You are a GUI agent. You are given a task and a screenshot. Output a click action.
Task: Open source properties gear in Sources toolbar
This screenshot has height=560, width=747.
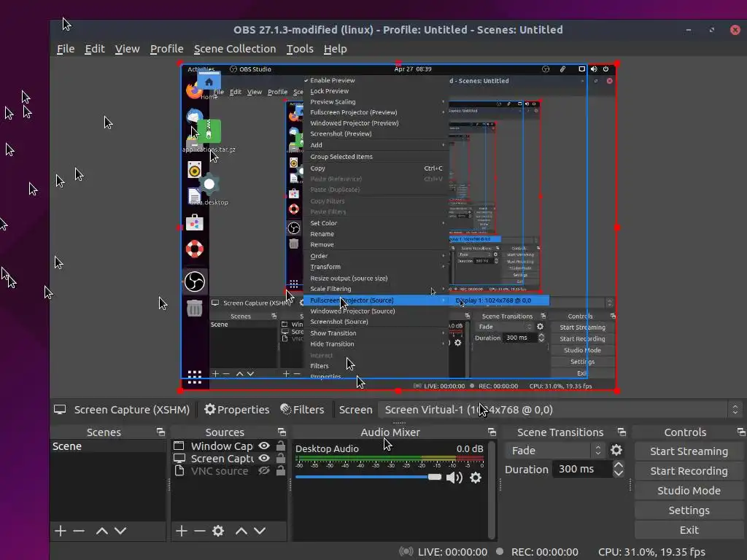(218, 531)
